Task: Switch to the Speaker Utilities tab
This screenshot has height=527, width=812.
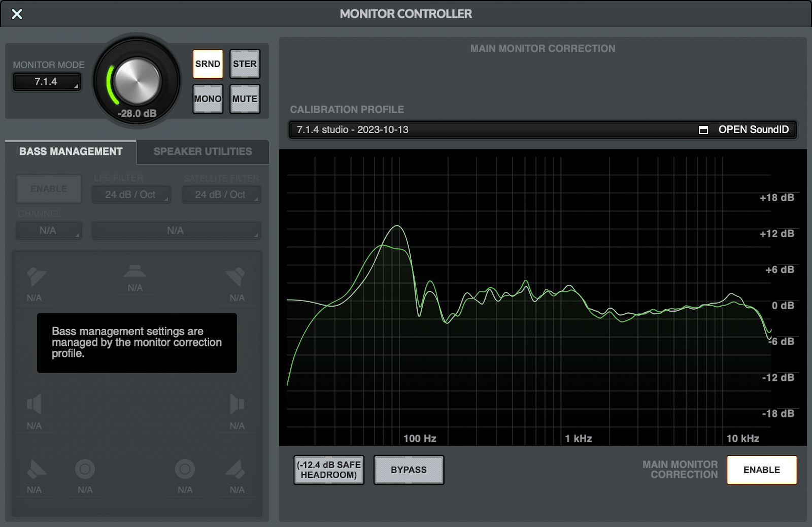Action: tap(201, 151)
